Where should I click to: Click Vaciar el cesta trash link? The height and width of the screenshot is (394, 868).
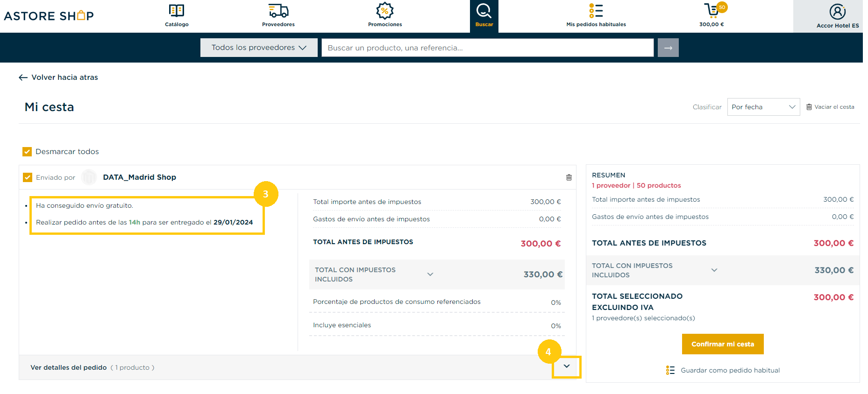coord(830,107)
